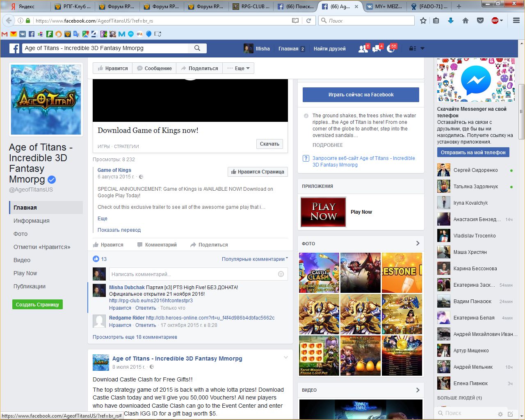Click 'Просмотреть еще 18 комментариев' link
The width and height of the screenshot is (525, 420).
tap(135, 337)
